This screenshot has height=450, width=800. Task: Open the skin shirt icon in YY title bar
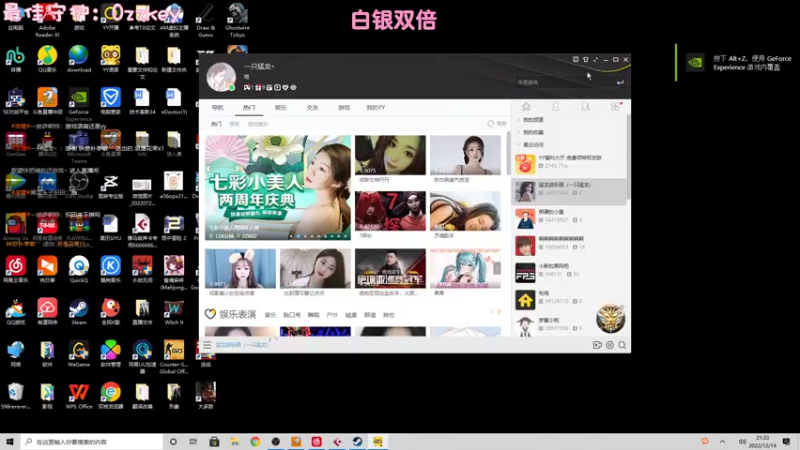(x=586, y=60)
